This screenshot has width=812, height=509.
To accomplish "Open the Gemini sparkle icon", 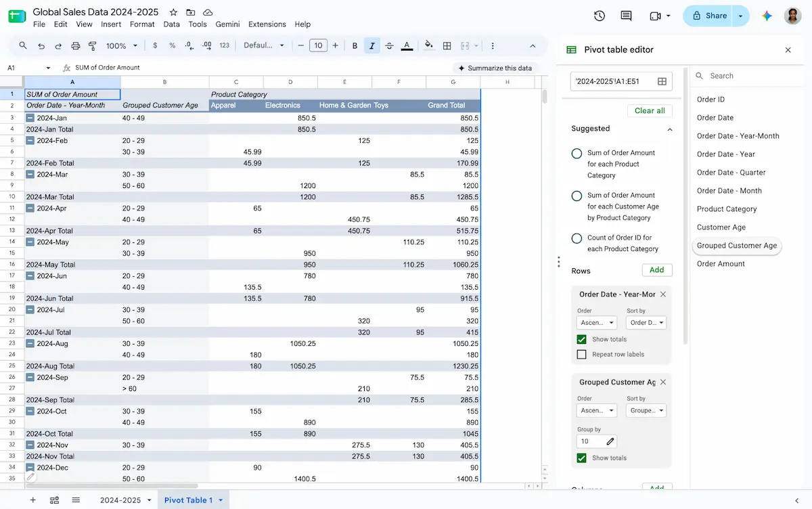I will tap(767, 16).
